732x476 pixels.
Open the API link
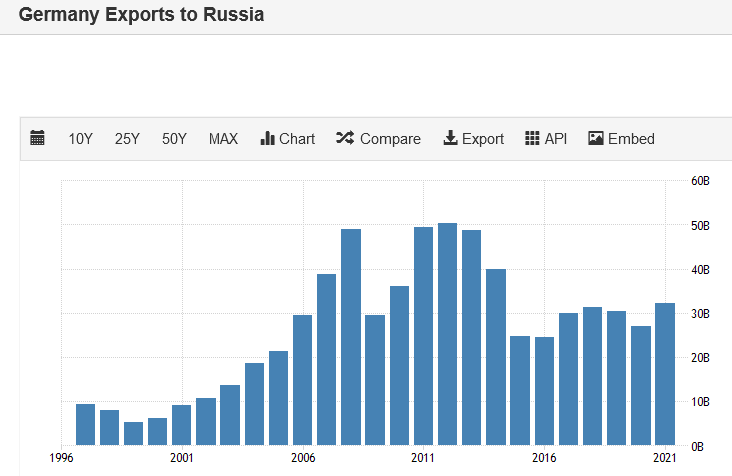(x=546, y=139)
